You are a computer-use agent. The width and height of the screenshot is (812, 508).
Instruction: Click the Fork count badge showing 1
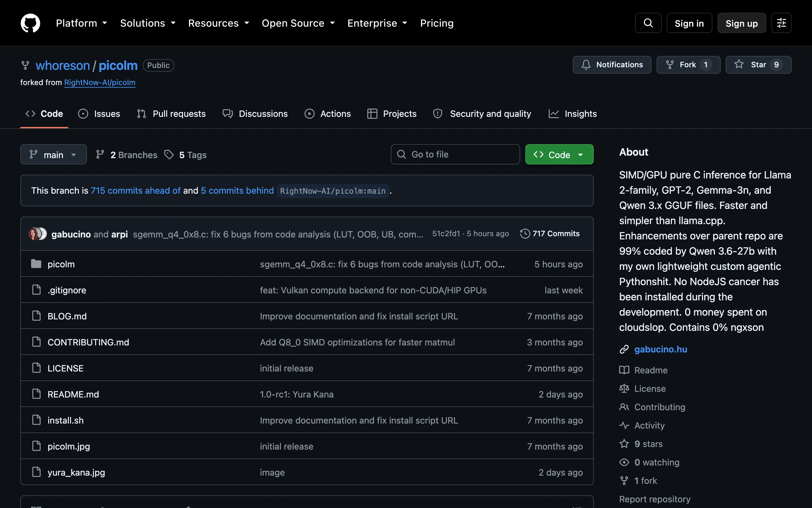706,64
